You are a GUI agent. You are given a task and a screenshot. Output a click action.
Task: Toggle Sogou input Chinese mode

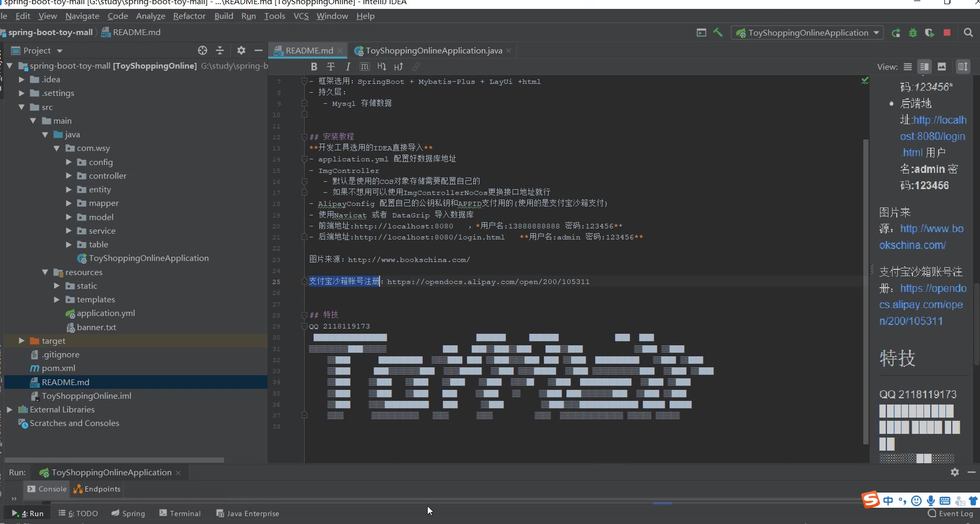click(888, 500)
